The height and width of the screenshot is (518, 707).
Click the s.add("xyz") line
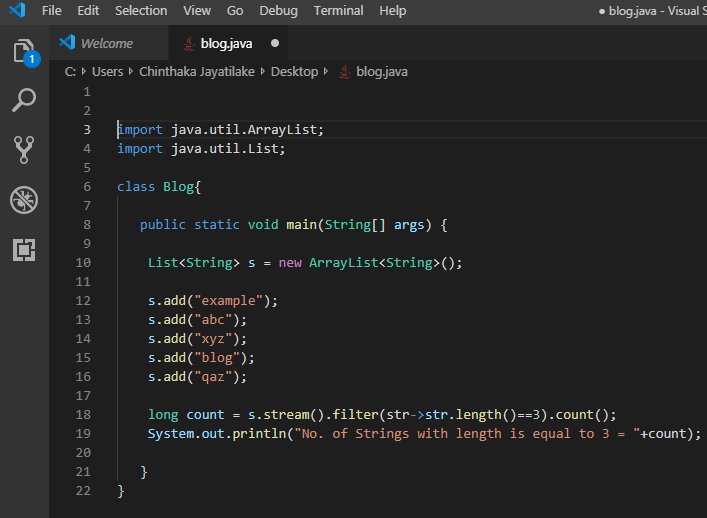pyautogui.click(x=197, y=339)
